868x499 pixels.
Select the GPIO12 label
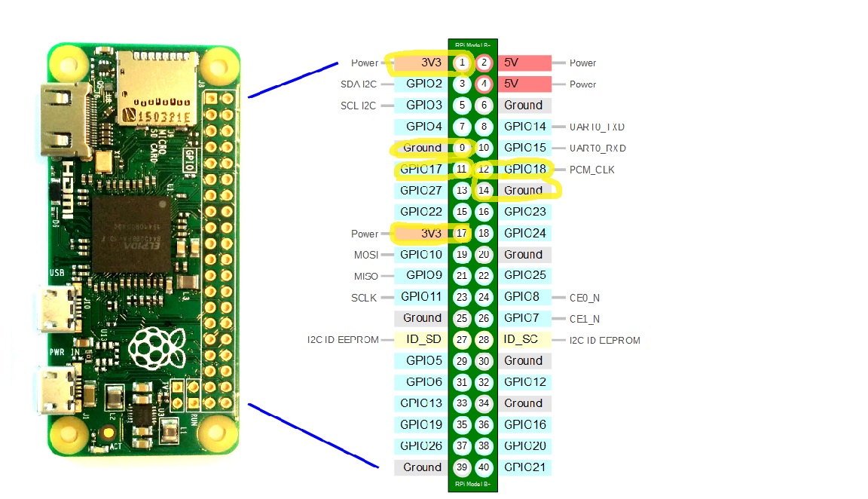(x=524, y=381)
